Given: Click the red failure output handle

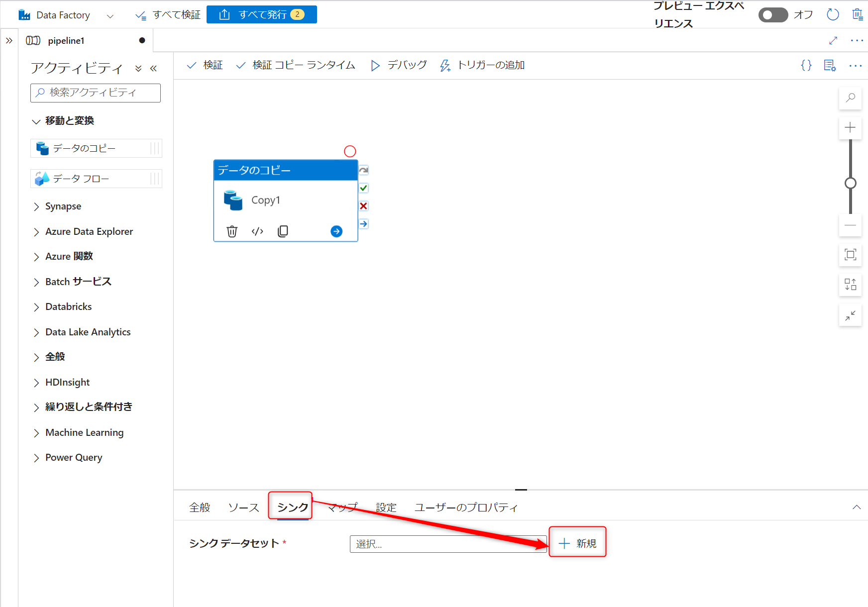Looking at the screenshot, I should tap(364, 206).
